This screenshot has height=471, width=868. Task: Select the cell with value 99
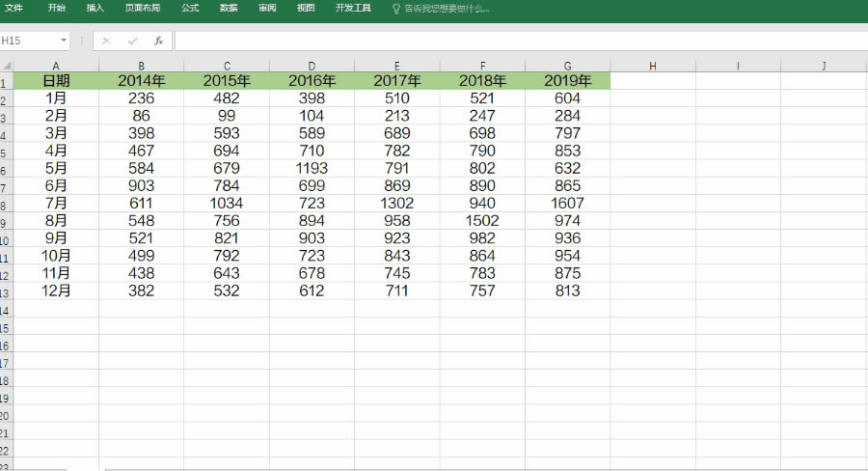(227, 116)
